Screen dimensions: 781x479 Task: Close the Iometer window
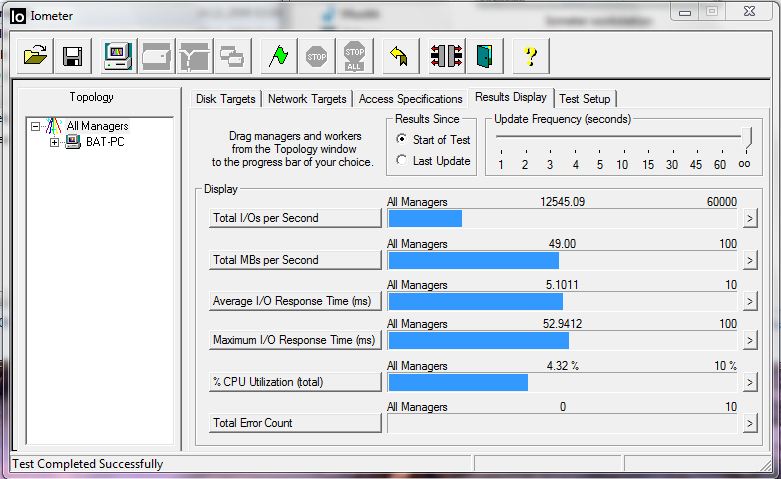(x=749, y=11)
